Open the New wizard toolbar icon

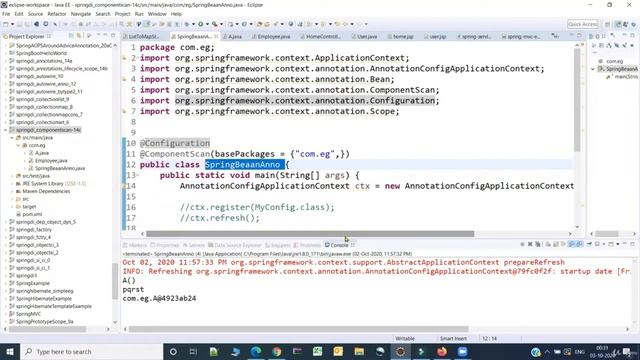[6, 24]
